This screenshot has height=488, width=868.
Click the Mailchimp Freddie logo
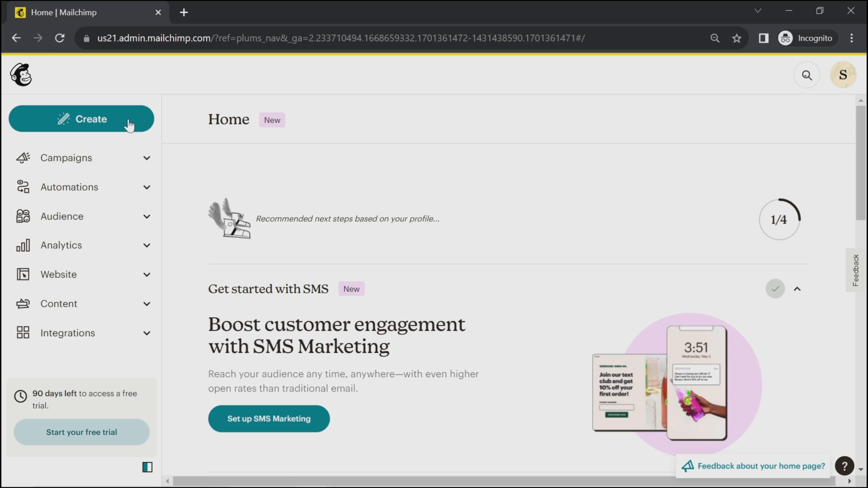(21, 75)
